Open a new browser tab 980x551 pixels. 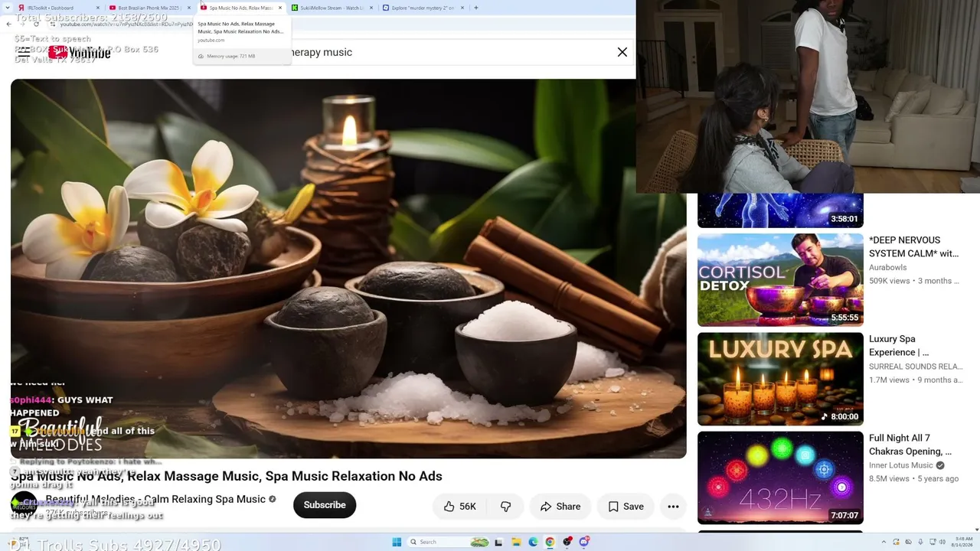click(476, 8)
